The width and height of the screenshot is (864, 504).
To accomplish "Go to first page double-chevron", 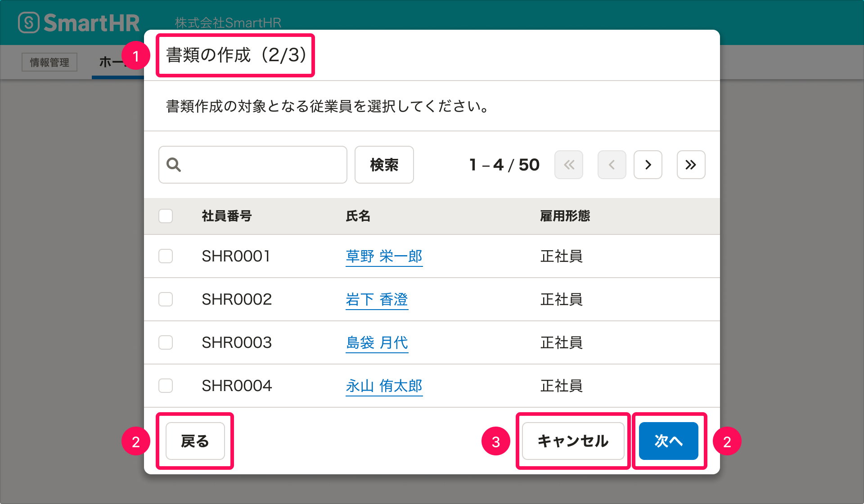I will [x=569, y=165].
